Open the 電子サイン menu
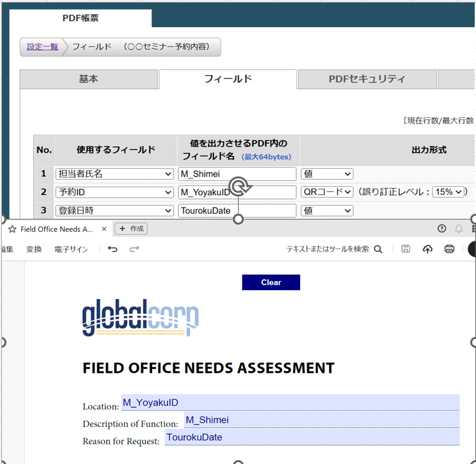Viewport: 476px width, 464px height. click(x=71, y=249)
